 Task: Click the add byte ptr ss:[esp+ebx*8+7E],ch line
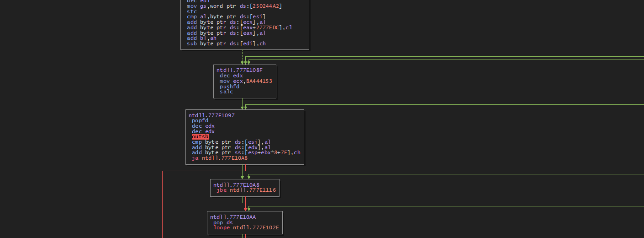pos(246,152)
